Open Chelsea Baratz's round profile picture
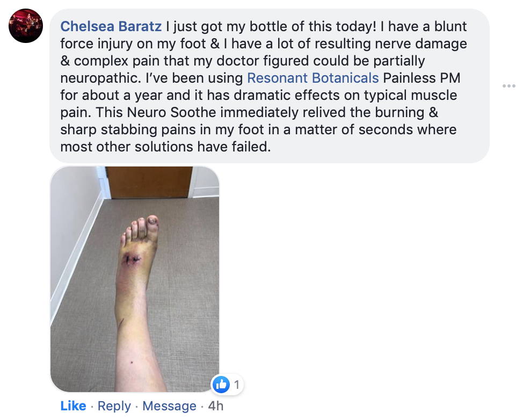Screen dimensions: 523x420 [x=26, y=26]
